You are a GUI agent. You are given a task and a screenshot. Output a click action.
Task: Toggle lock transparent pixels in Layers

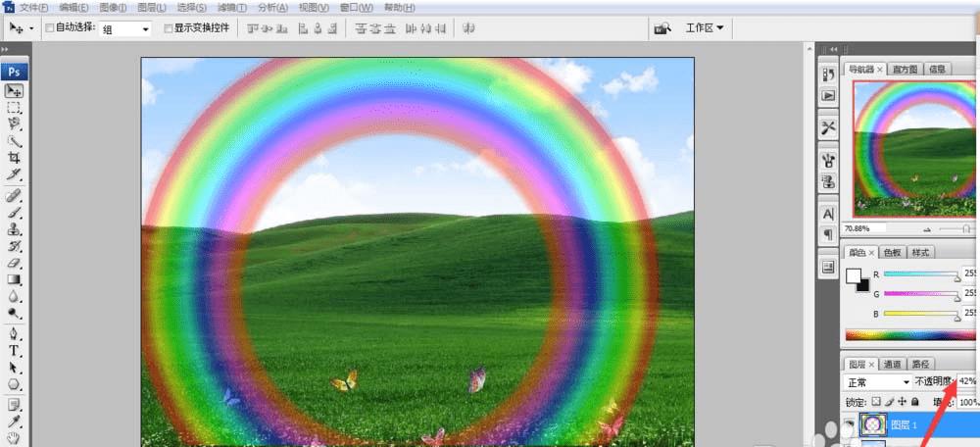click(876, 402)
